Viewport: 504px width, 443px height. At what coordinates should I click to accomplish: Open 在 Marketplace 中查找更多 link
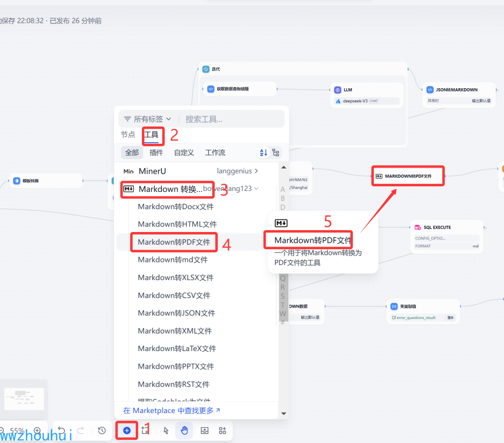[172, 410]
